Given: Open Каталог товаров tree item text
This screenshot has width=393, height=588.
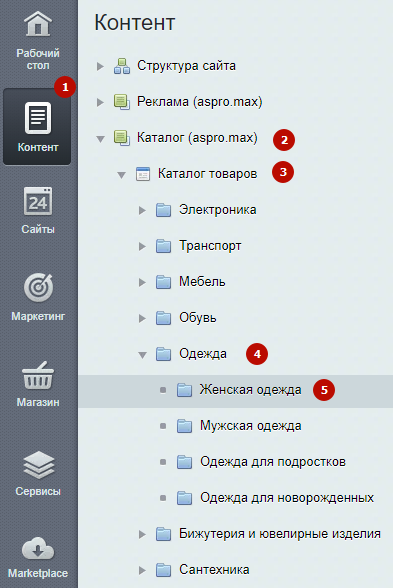Looking at the screenshot, I should [207, 174].
